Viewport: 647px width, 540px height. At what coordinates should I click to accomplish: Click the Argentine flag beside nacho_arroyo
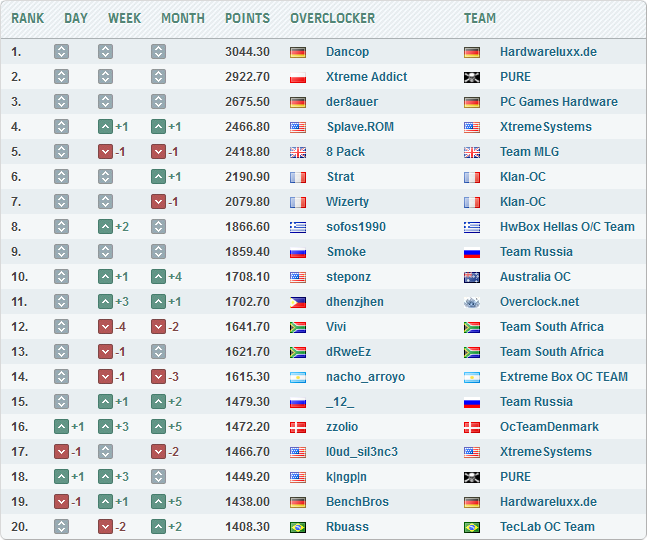click(298, 377)
